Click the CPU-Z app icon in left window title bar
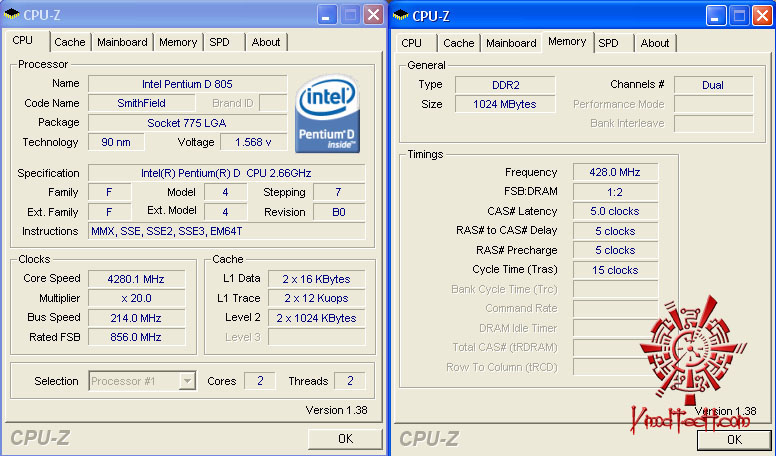 11,15
